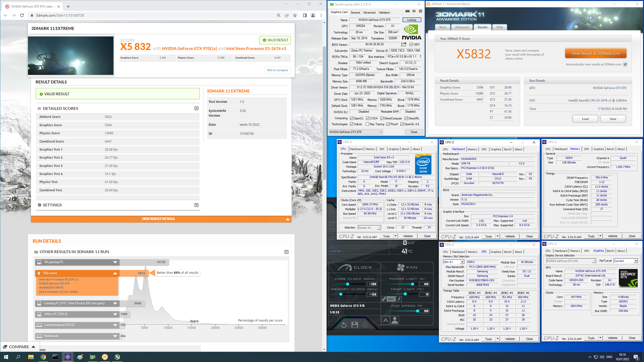Click the user-defined fan profile person icon
Image resolution: width=644 pixels, height=362 pixels.
point(395,320)
